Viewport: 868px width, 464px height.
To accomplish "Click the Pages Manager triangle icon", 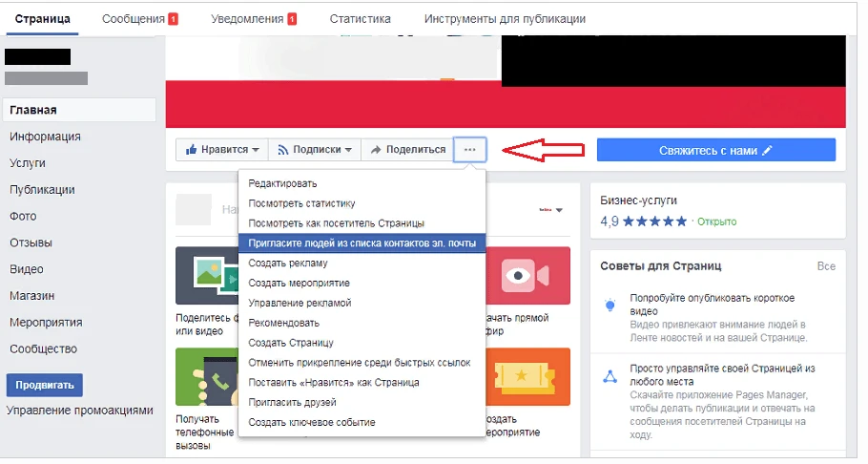I will coord(610,377).
